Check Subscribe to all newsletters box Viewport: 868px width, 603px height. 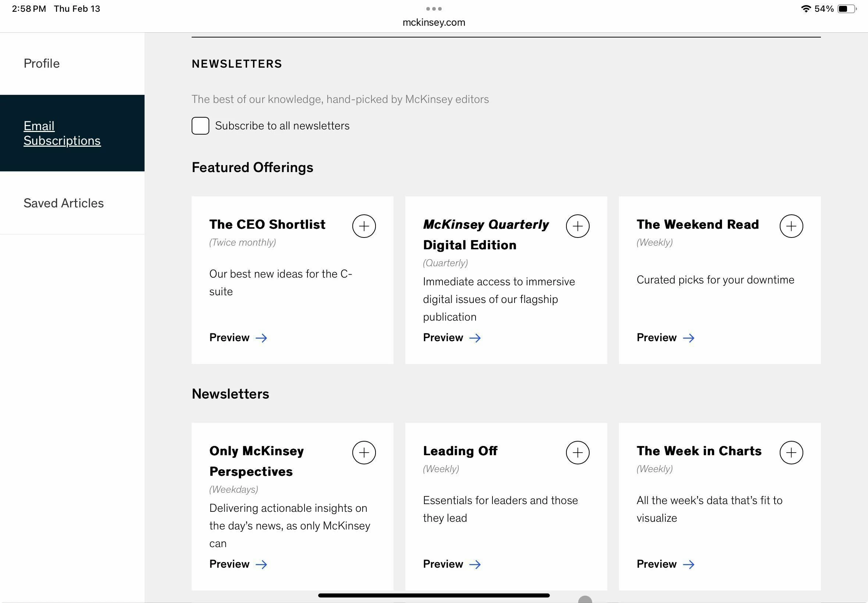click(200, 125)
